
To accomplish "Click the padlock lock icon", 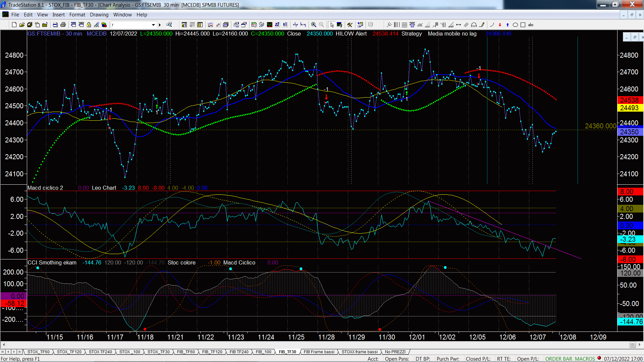I will pyautogui.click(x=89, y=25).
